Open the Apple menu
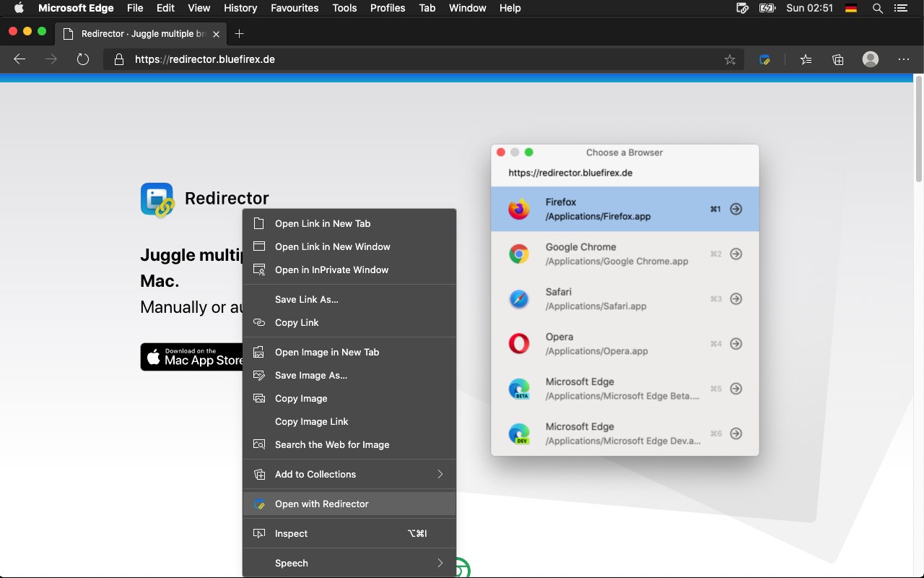The width and height of the screenshot is (924, 578). [19, 8]
